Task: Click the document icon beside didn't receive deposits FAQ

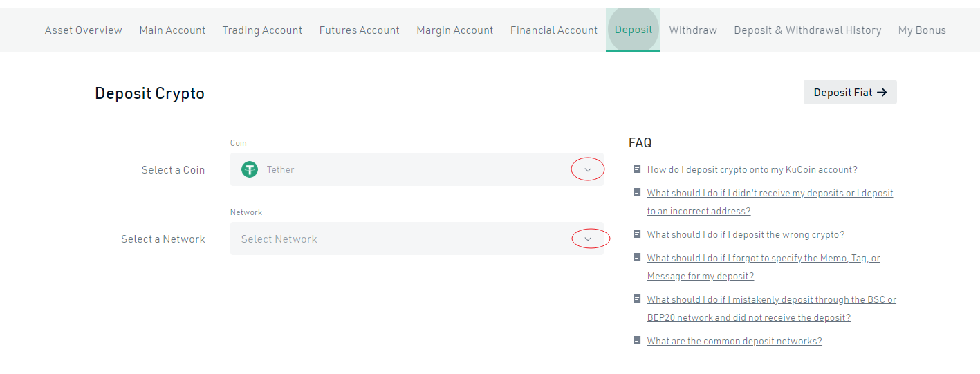Action: 637,192
